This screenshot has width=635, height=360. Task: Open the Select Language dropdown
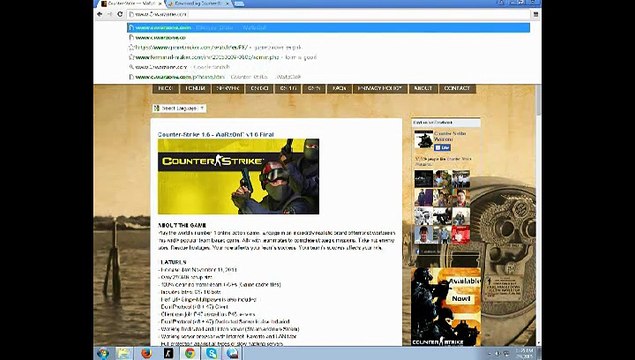pos(179,109)
